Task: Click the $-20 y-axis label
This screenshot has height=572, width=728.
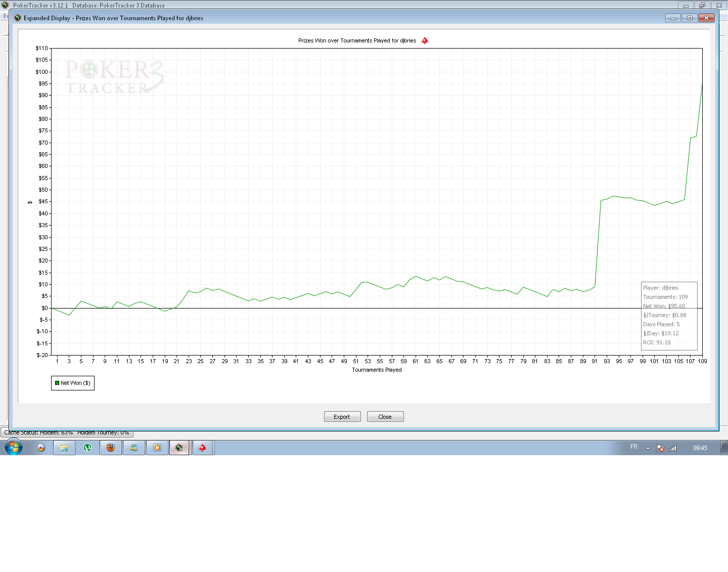Action: [42, 355]
